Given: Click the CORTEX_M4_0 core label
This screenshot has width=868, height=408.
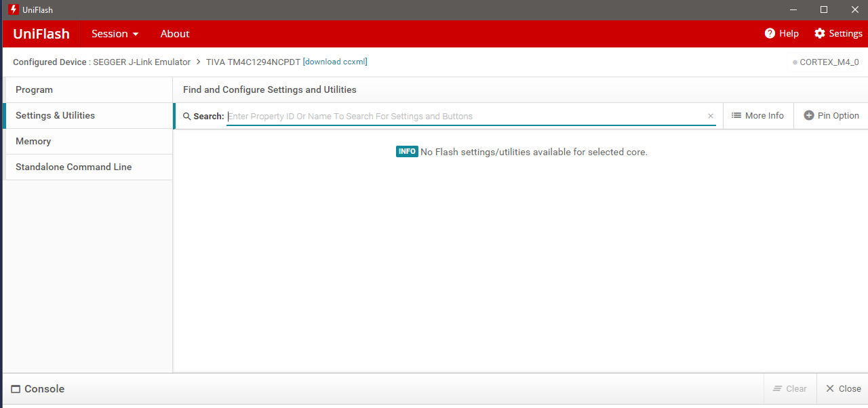Looking at the screenshot, I should coord(829,62).
